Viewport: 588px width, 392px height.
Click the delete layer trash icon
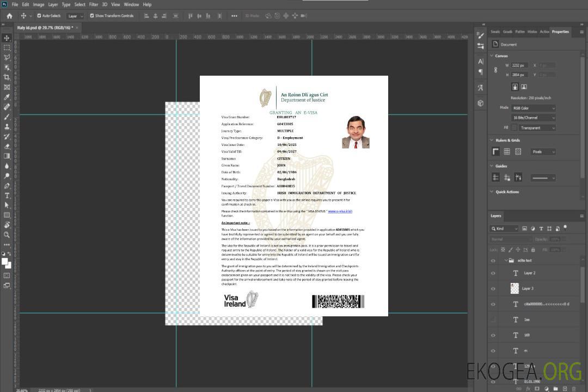click(574, 389)
